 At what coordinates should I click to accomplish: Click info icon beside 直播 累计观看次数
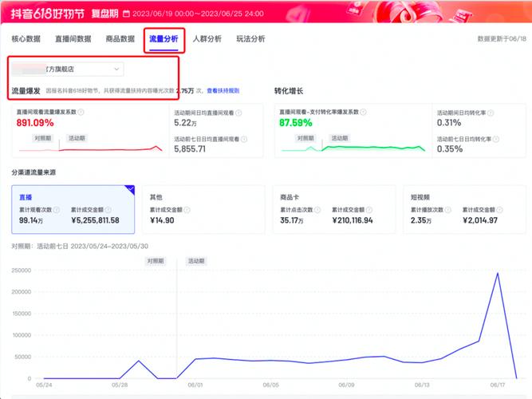(x=57, y=210)
